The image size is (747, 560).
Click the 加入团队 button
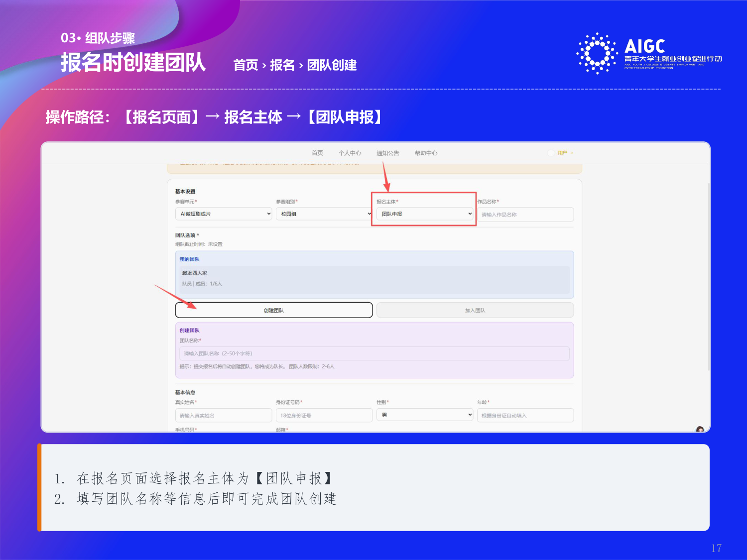pyautogui.click(x=475, y=310)
